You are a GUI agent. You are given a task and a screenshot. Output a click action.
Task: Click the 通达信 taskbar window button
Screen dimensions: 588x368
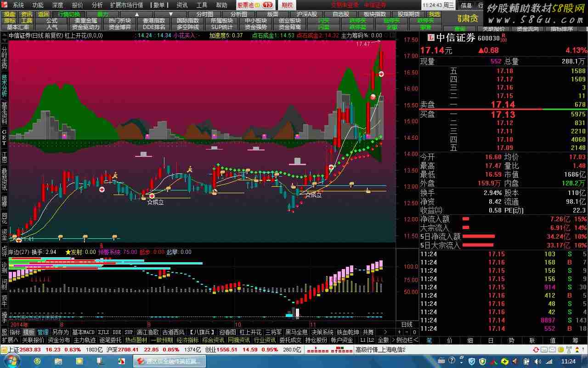click(x=170, y=361)
